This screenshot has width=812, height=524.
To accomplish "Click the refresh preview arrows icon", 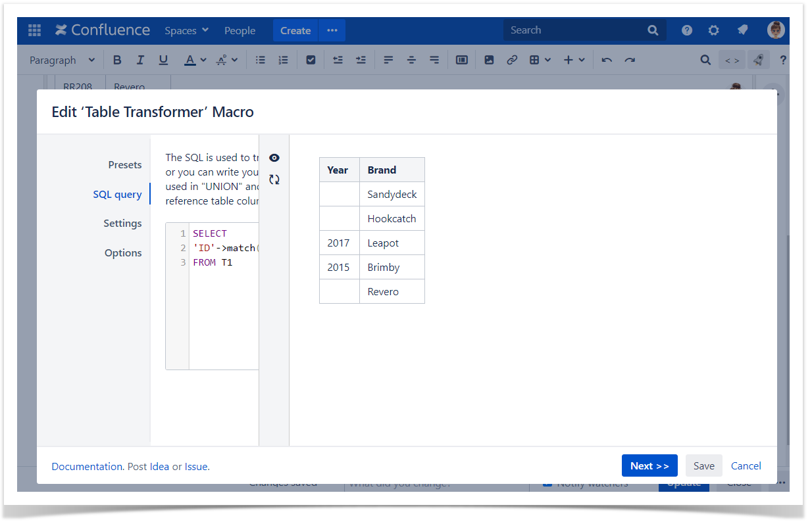I will click(274, 179).
